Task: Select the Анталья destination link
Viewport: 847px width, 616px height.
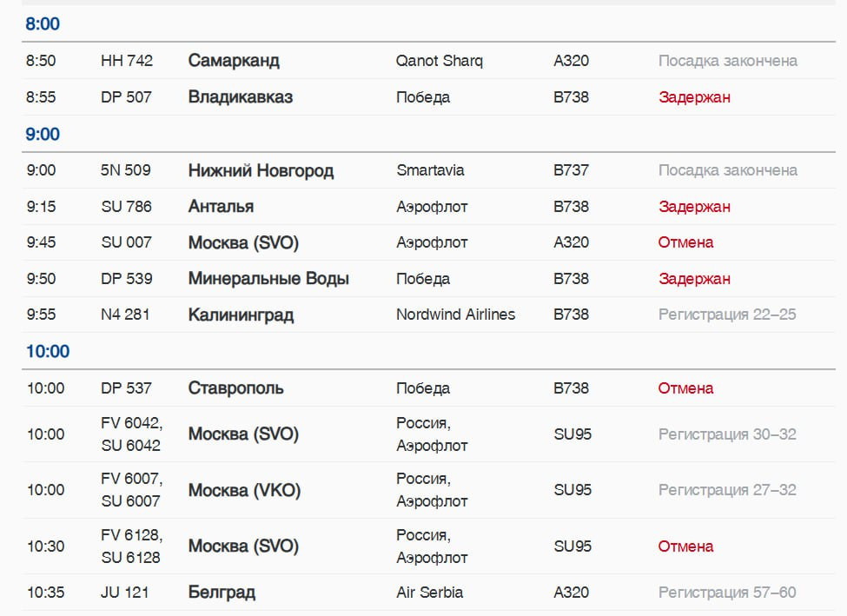Action: [221, 207]
